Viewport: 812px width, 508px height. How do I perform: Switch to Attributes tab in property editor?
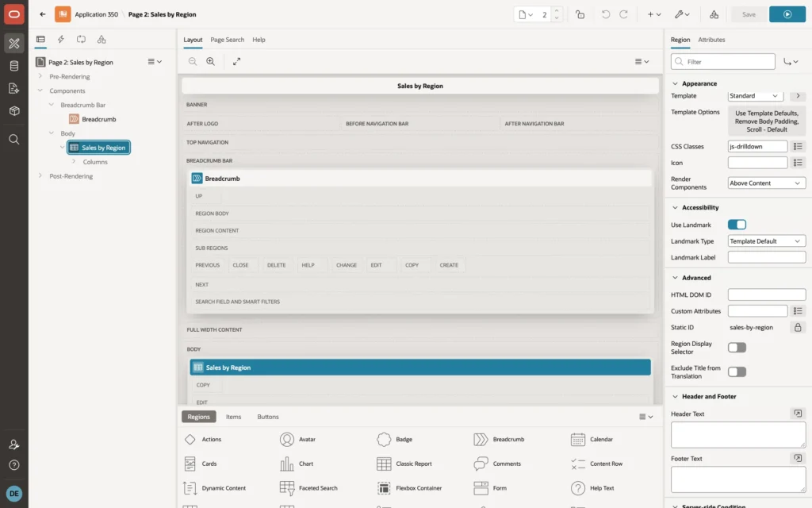pos(711,40)
